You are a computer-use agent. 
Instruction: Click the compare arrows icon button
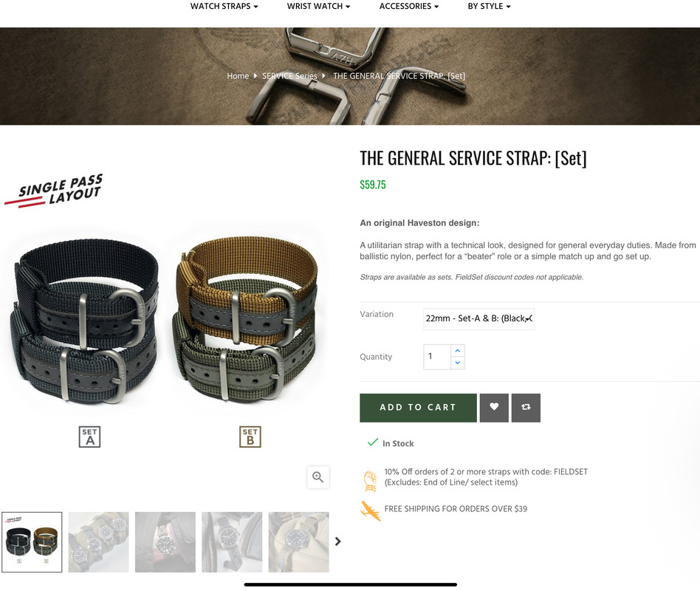point(526,407)
